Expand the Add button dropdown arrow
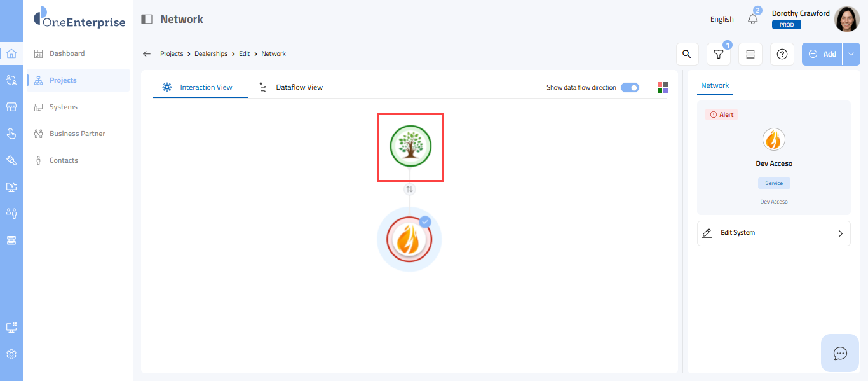The width and height of the screenshot is (868, 381). tap(851, 54)
